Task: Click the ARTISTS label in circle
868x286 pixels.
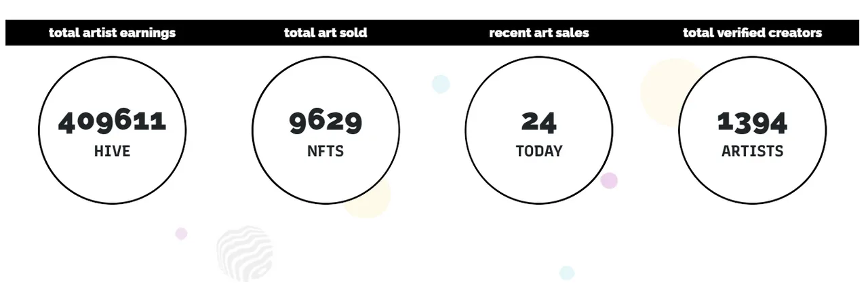Action: click(x=752, y=151)
